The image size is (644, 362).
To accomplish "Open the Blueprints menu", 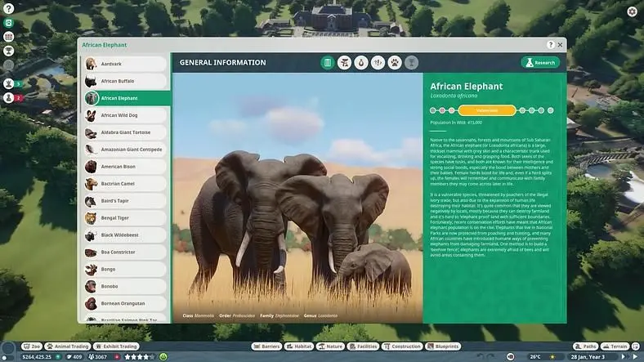I will 443,346.
